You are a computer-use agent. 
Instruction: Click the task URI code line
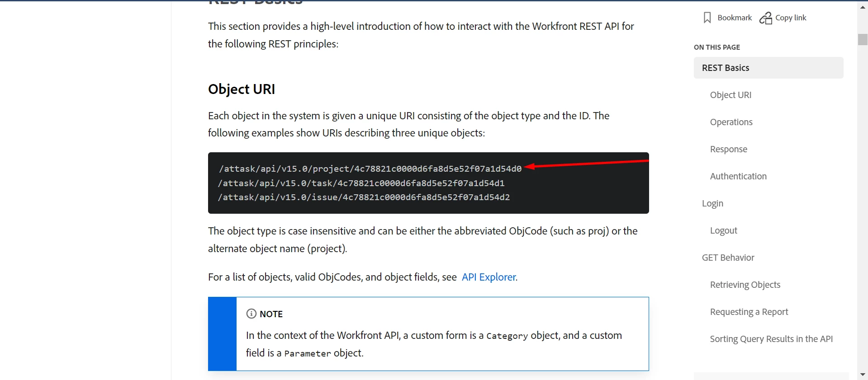point(361,183)
